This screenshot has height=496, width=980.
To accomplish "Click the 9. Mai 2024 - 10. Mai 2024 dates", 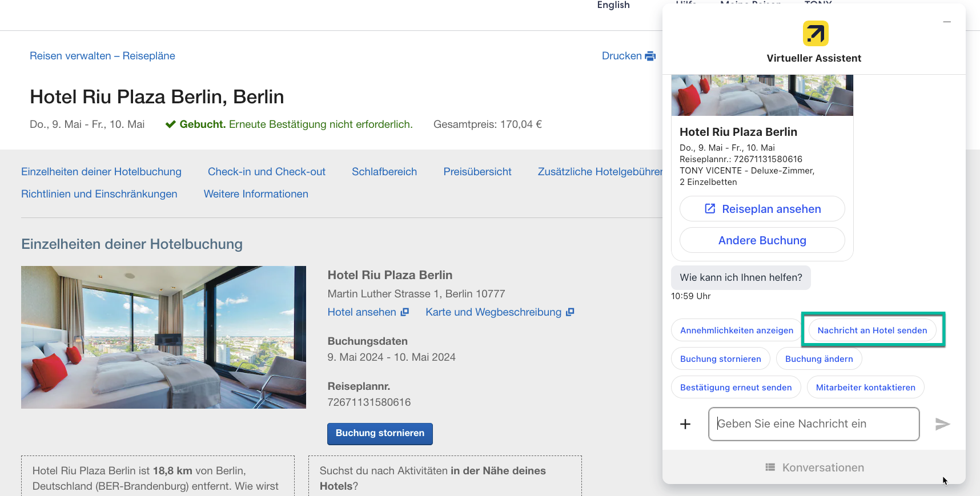I will click(x=391, y=357).
